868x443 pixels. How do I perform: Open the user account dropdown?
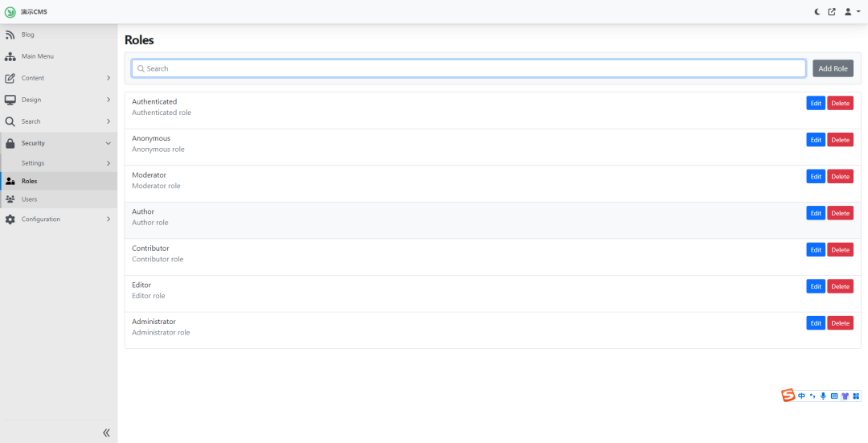click(x=852, y=12)
